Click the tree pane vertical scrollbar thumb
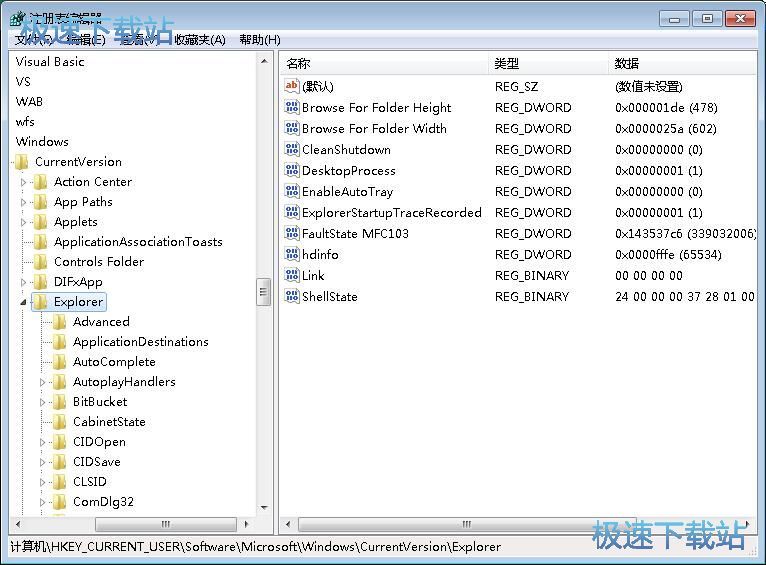 264,292
